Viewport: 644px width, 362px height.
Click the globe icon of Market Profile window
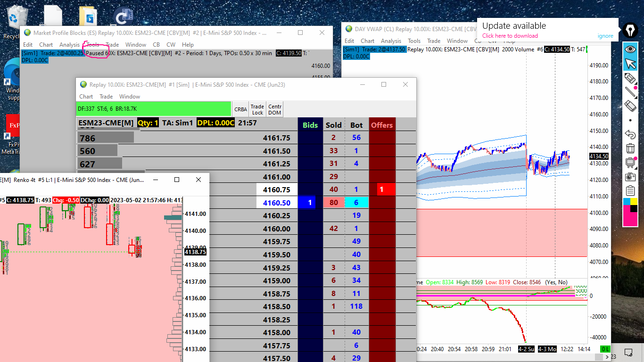pos(27,33)
